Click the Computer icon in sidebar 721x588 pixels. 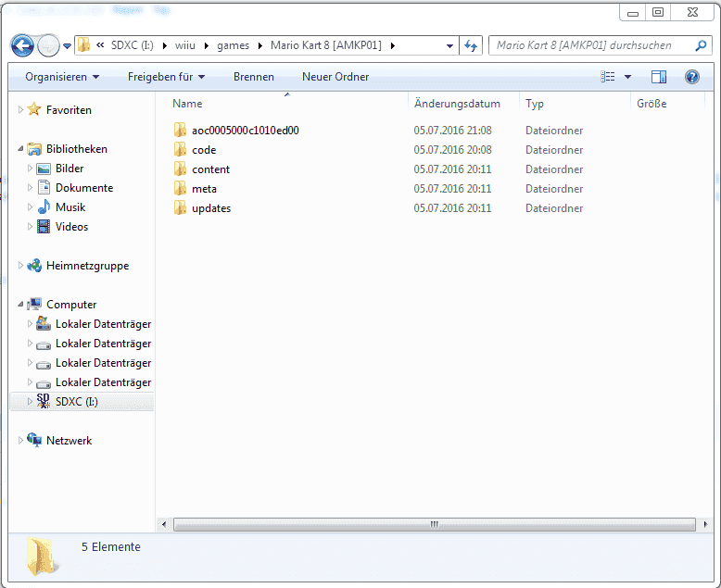pyautogui.click(x=34, y=304)
